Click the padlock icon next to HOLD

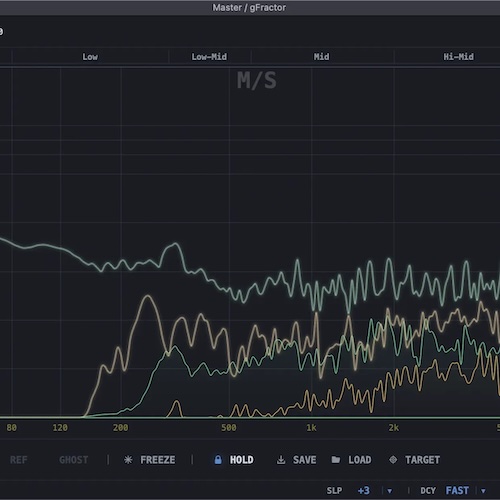coord(218,460)
